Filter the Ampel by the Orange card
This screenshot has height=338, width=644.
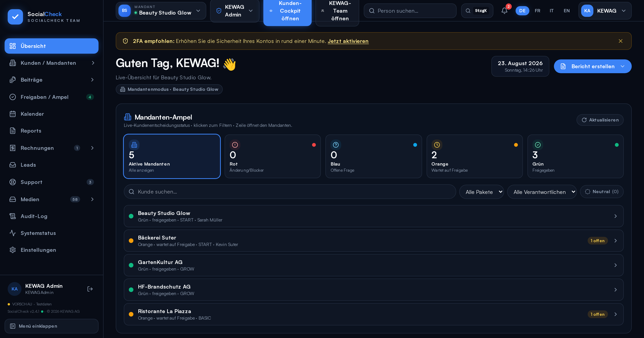pos(475,156)
